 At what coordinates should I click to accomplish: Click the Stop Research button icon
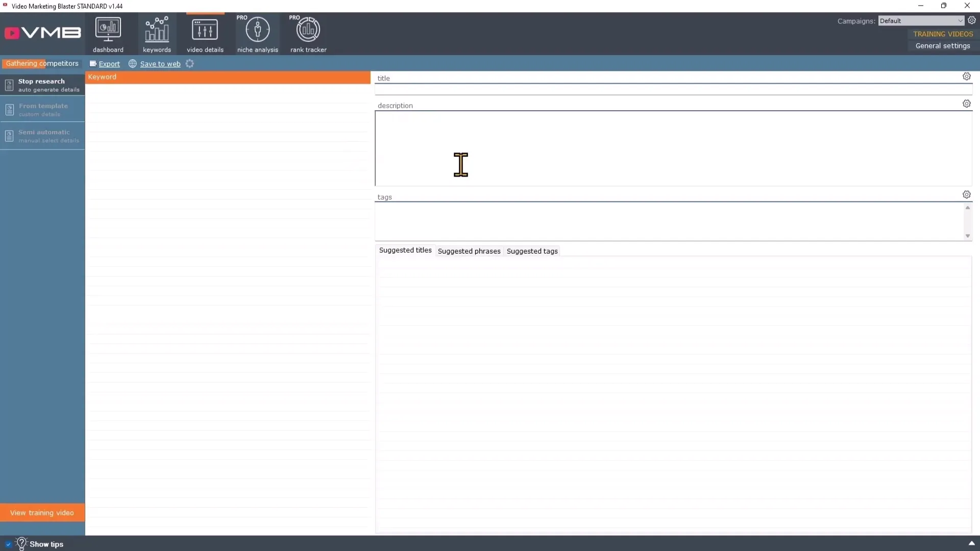(9, 85)
